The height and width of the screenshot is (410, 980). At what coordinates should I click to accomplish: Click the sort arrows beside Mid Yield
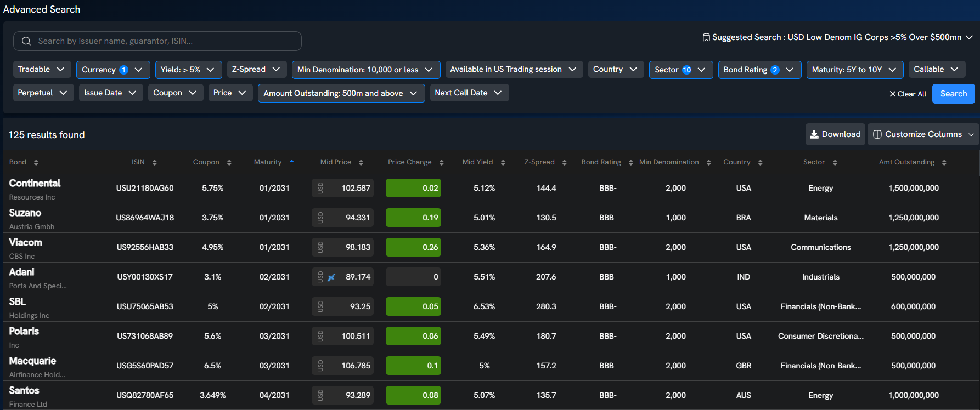click(503, 162)
